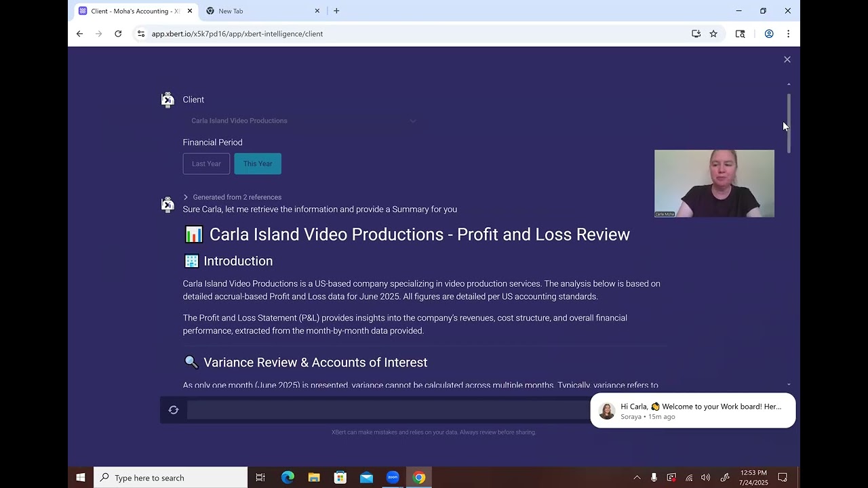This screenshot has width=868, height=488.
Task: Click the address bar URL
Action: pyautogui.click(x=237, y=34)
